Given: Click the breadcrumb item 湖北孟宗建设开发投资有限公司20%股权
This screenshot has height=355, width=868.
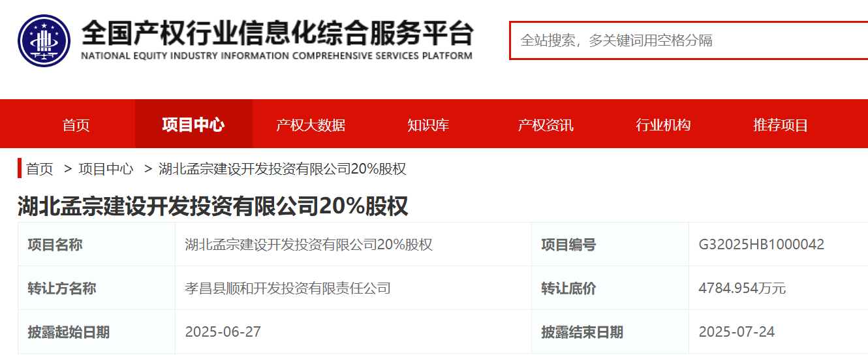Looking at the screenshot, I should [283, 169].
